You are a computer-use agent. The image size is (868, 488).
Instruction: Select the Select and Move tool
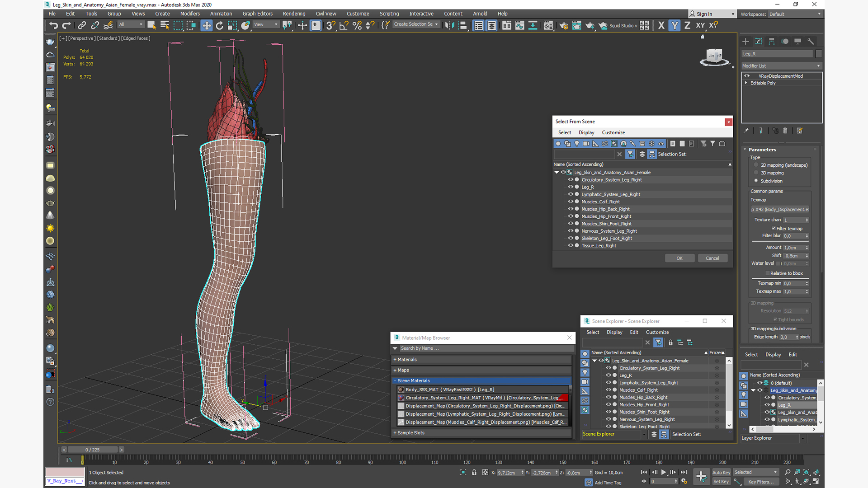(206, 25)
